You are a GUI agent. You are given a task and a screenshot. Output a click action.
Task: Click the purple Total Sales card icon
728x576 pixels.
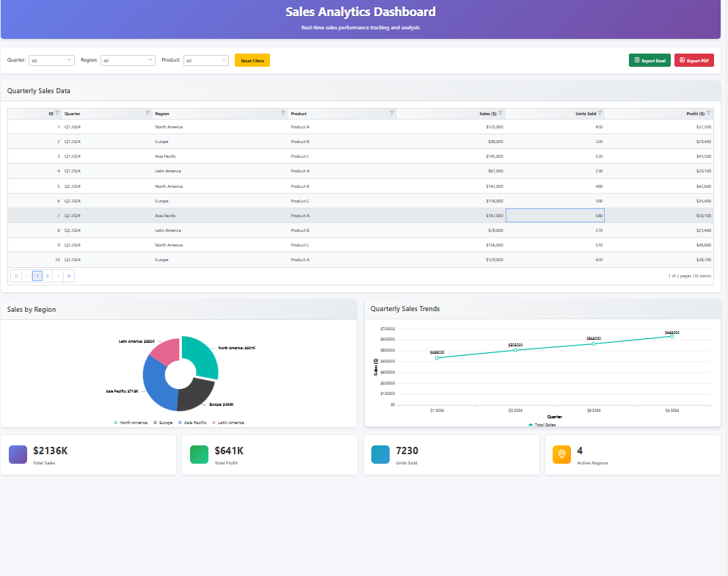pyautogui.click(x=18, y=454)
